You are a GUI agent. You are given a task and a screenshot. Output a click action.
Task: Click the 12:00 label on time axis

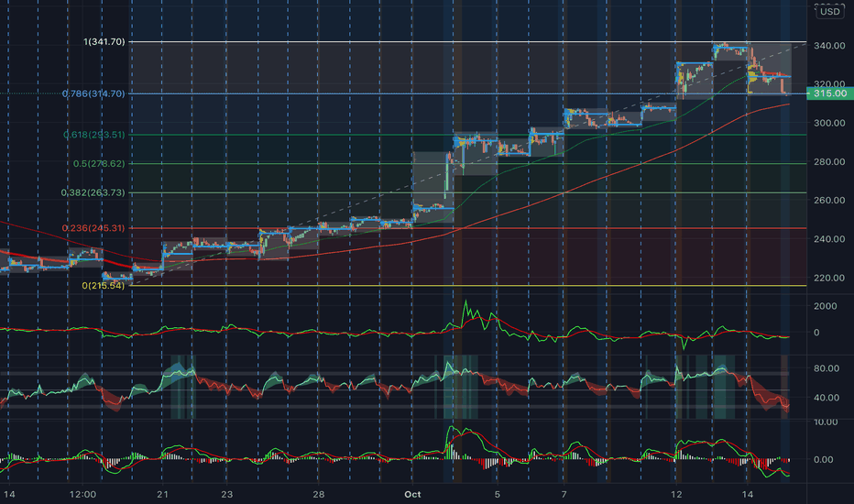coord(82,495)
